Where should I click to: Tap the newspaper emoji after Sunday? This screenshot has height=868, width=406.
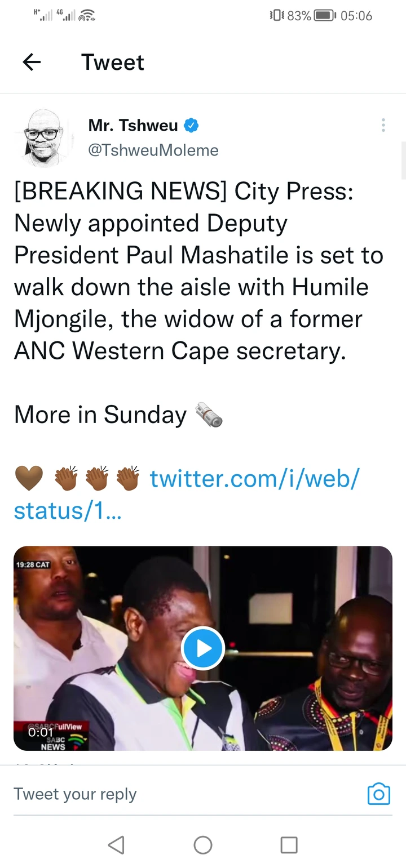[209, 415]
